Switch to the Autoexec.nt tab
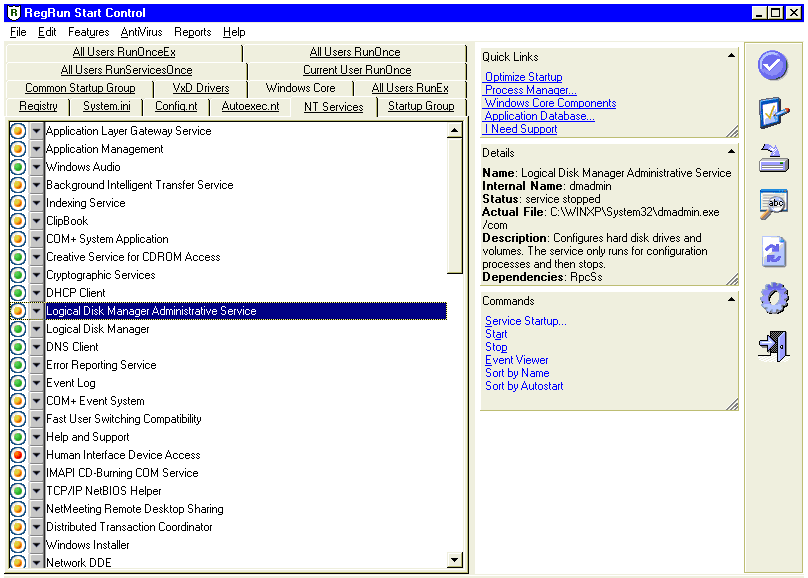This screenshot has height=578, width=808. pos(250,106)
